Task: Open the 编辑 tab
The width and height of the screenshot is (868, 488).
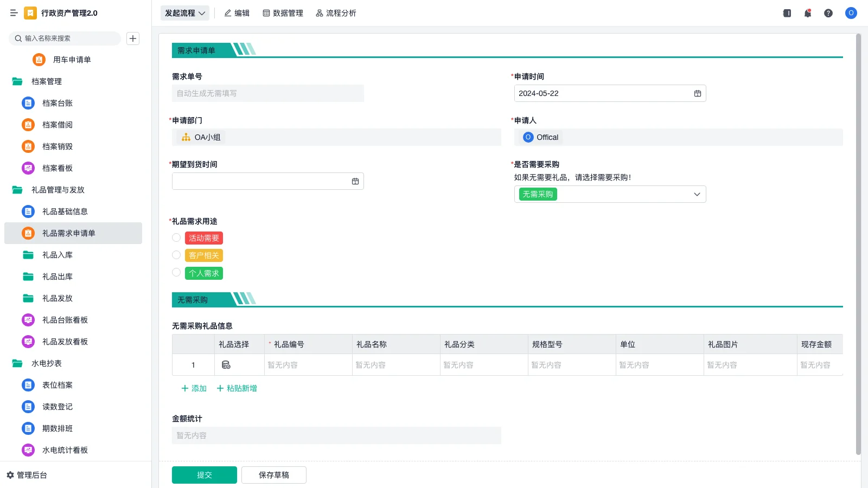Action: pyautogui.click(x=237, y=13)
